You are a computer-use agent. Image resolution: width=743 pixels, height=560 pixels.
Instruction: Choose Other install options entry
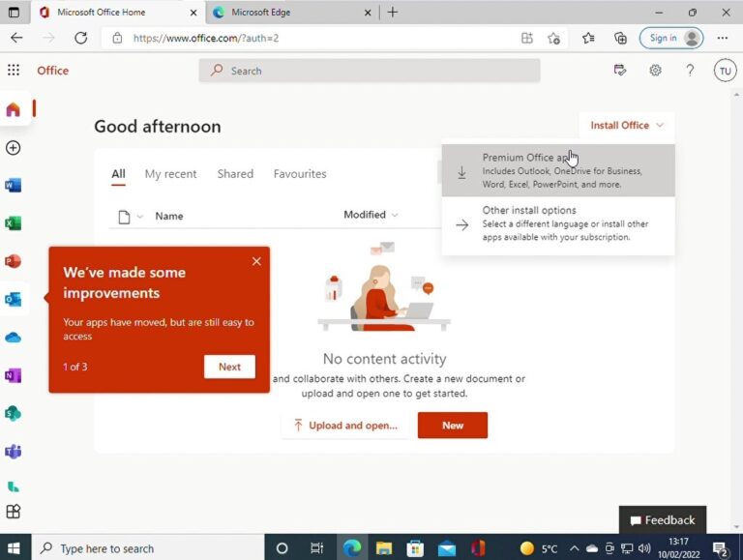(558, 223)
